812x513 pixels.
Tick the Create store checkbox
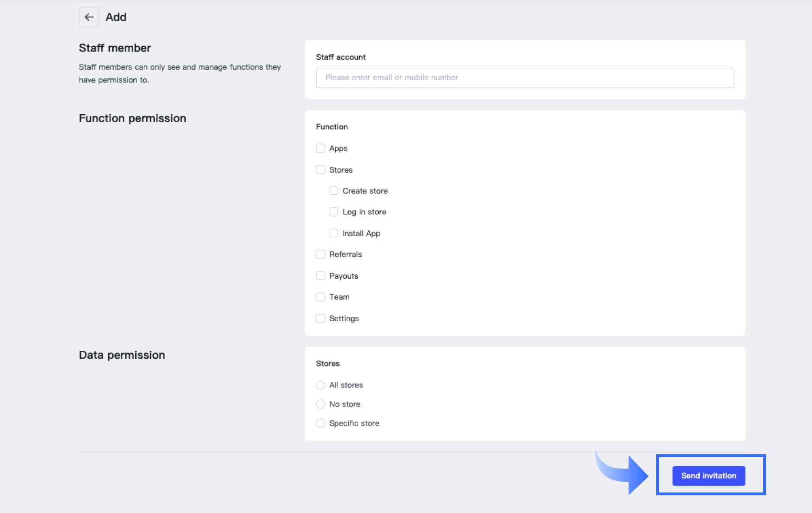point(334,191)
